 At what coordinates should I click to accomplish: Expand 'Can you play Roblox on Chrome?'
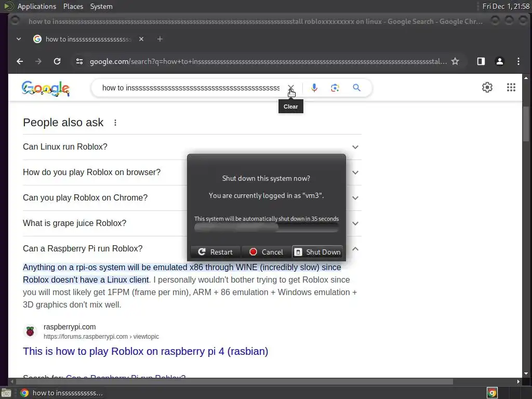(x=192, y=198)
